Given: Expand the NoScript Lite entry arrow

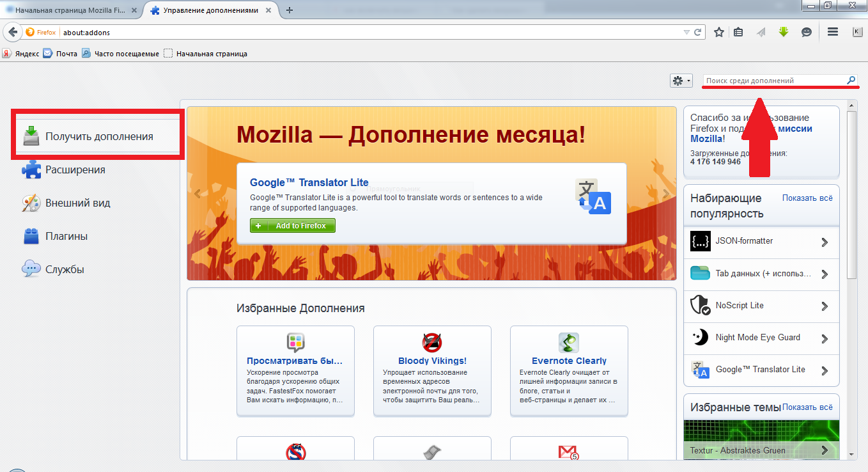Looking at the screenshot, I should point(825,306).
